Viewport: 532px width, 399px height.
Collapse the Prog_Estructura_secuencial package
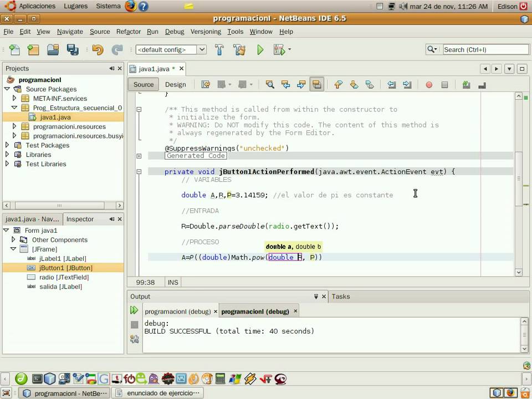[x=14, y=108]
